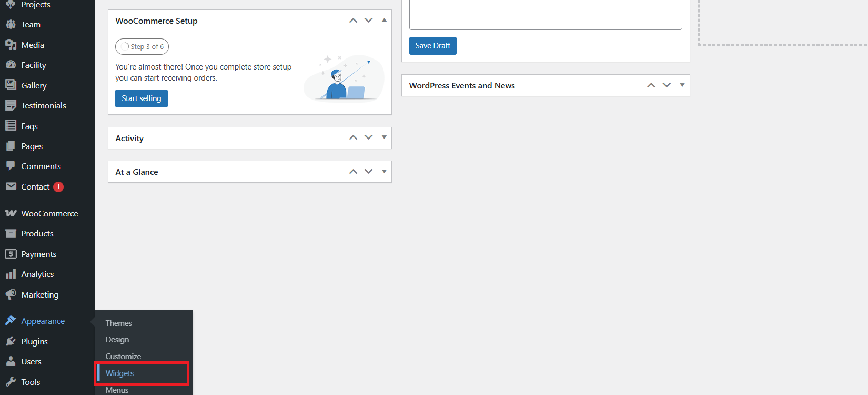Click the Marketing megaphone icon
The image size is (868, 395).
(x=11, y=294)
